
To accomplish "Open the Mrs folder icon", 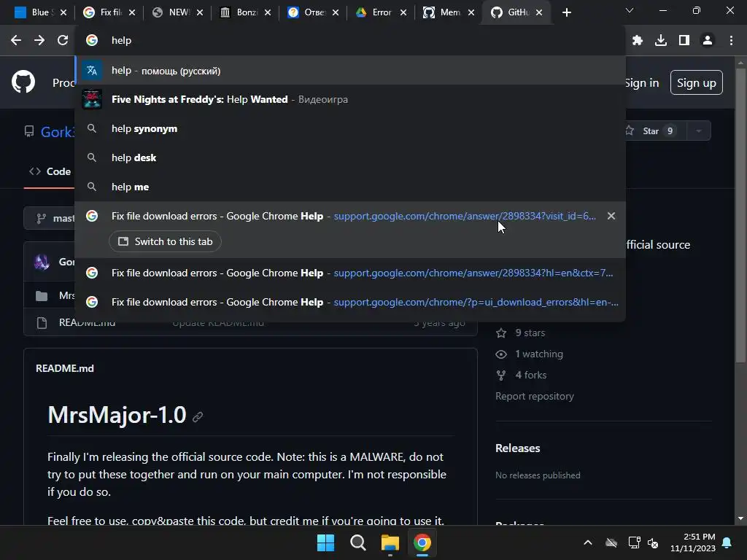I will pyautogui.click(x=42, y=296).
